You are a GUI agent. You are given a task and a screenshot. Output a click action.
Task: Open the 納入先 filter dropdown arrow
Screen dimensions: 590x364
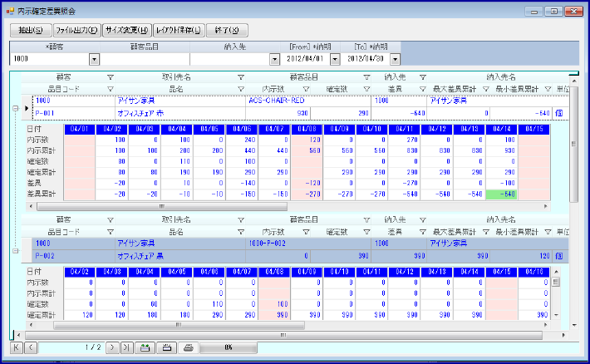275,59
